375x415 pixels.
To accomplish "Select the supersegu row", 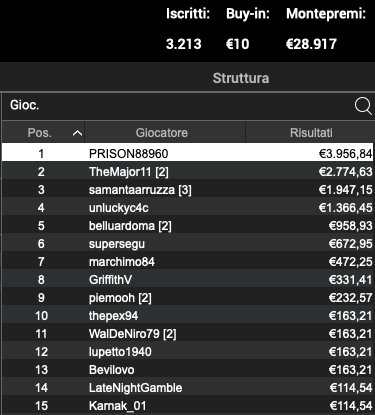I will (188, 244).
